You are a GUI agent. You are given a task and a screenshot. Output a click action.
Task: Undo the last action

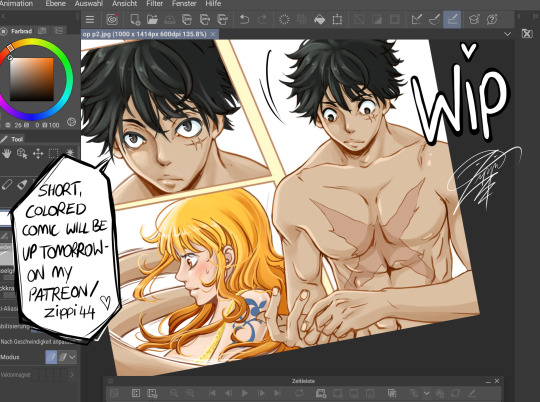(x=245, y=20)
